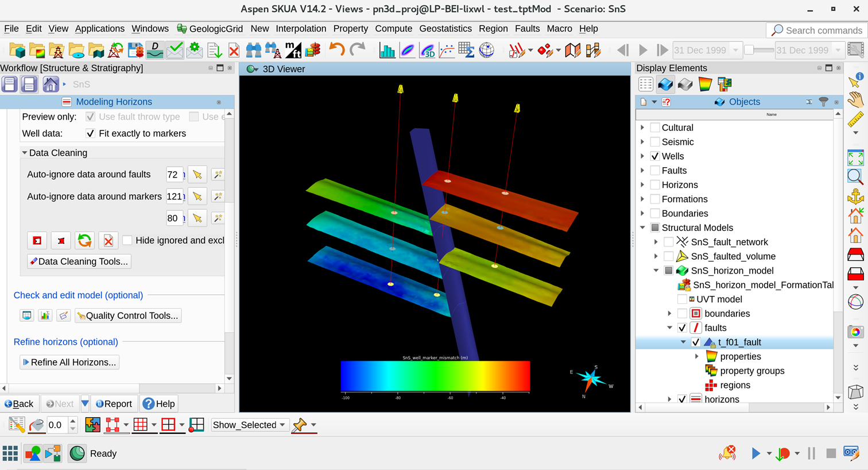This screenshot has width=868, height=470.
Task: Click the redo arrow in toolbar
Action: click(357, 50)
